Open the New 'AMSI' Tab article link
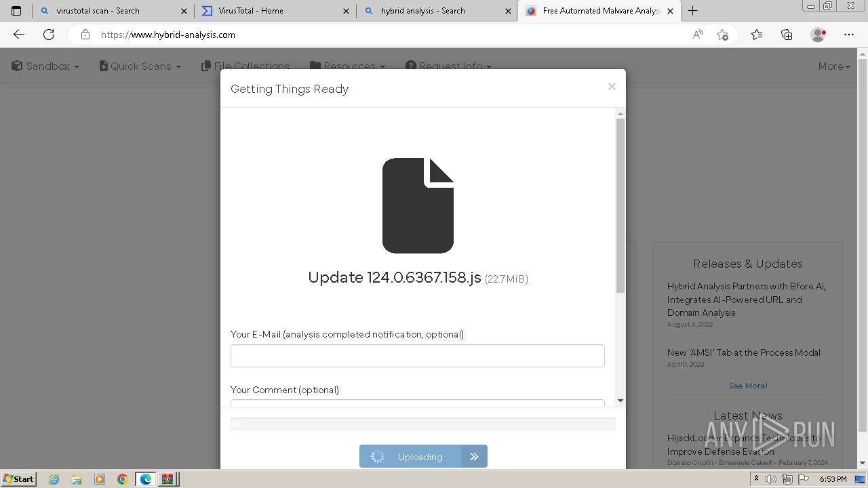 [x=744, y=352]
